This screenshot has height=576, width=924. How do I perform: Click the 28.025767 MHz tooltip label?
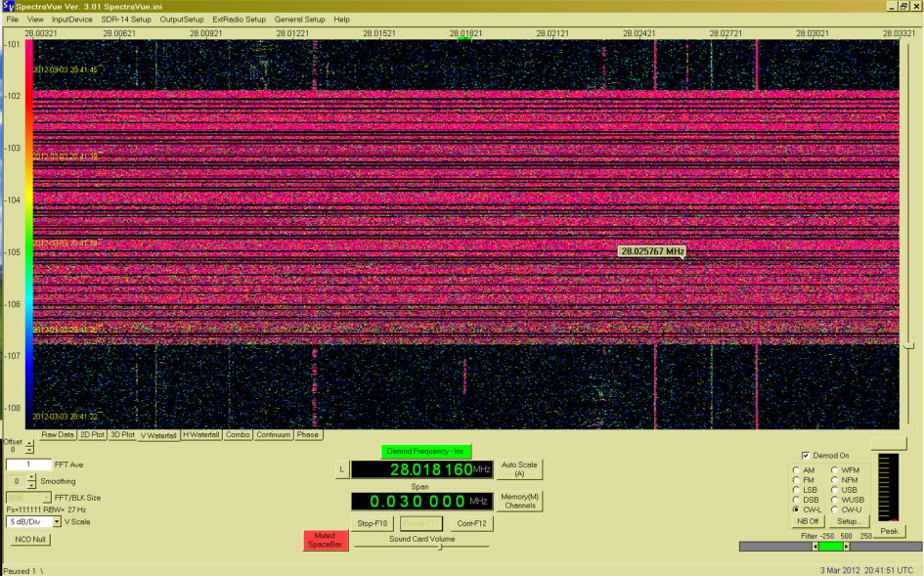pos(652,251)
